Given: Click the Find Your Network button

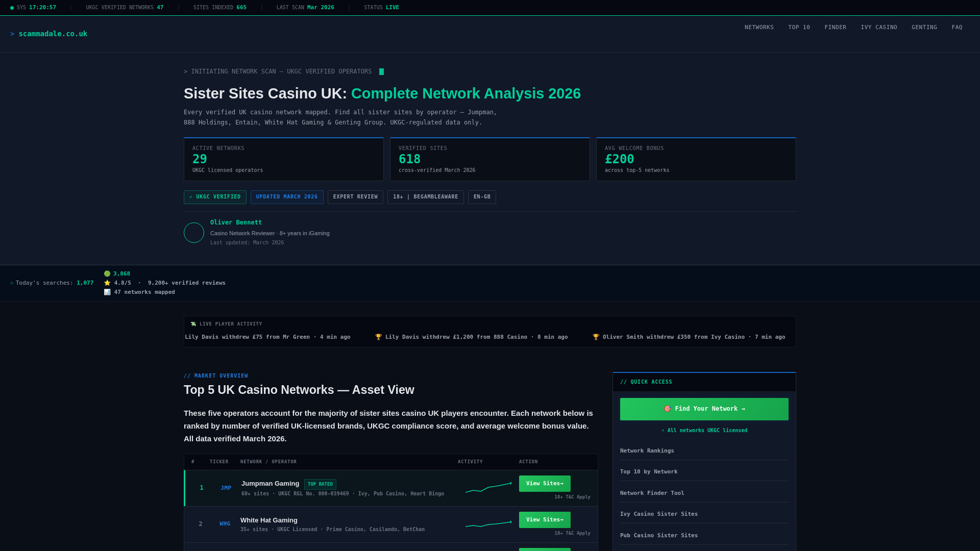Looking at the screenshot, I should click(704, 409).
